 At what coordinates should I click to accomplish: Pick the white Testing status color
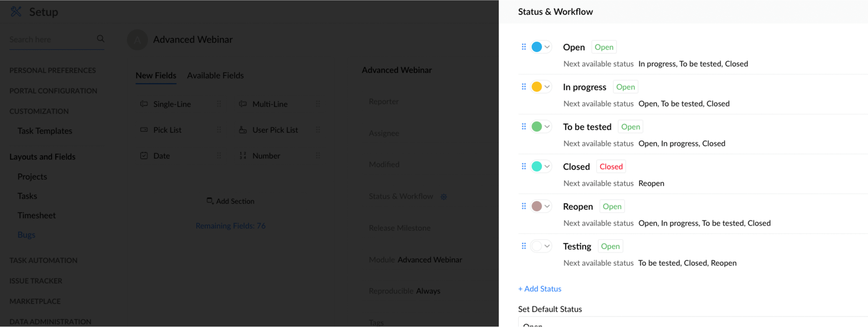pos(537,246)
